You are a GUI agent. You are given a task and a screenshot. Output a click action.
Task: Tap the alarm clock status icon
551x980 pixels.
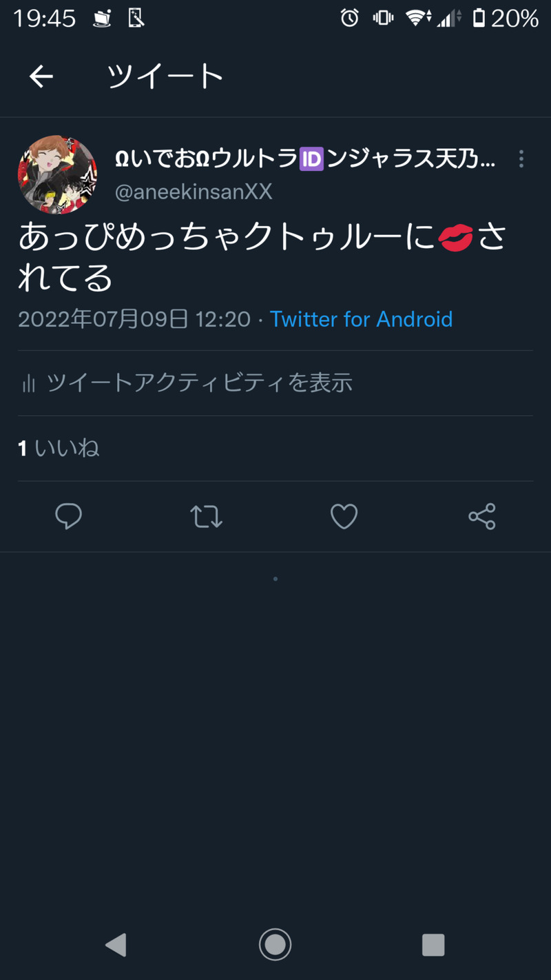(349, 19)
